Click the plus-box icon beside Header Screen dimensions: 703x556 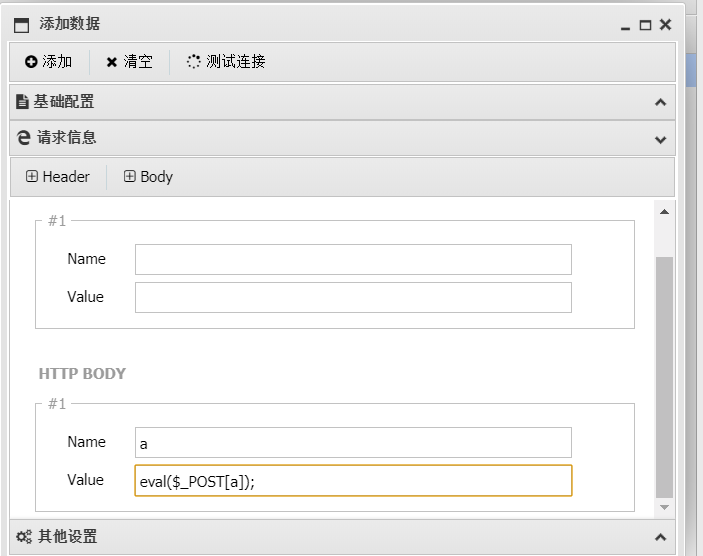click(32, 176)
